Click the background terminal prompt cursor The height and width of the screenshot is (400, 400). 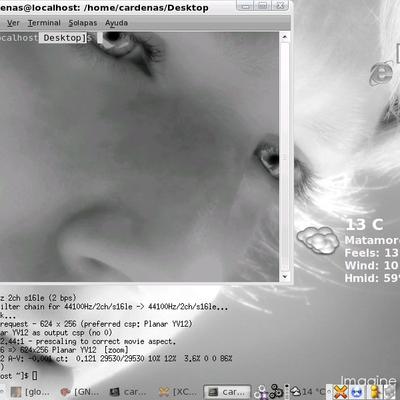point(35,376)
